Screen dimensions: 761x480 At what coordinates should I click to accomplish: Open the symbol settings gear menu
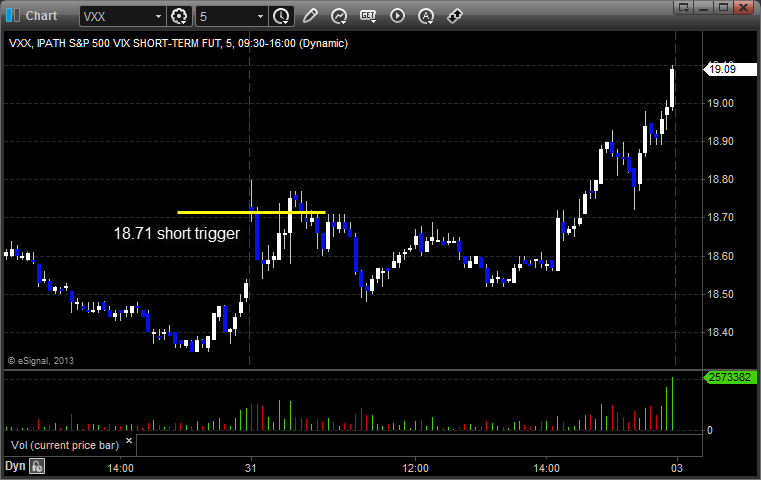pyautogui.click(x=179, y=17)
